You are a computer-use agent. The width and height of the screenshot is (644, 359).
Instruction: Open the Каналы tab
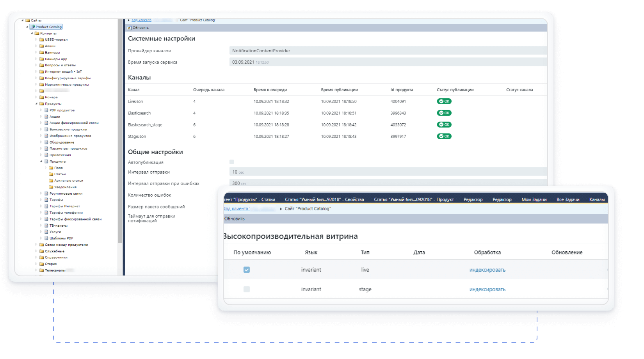[597, 199]
